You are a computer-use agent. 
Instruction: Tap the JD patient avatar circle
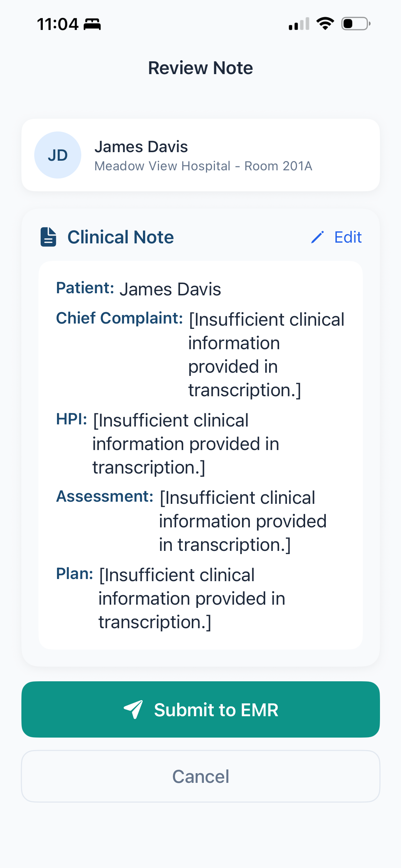click(x=58, y=155)
